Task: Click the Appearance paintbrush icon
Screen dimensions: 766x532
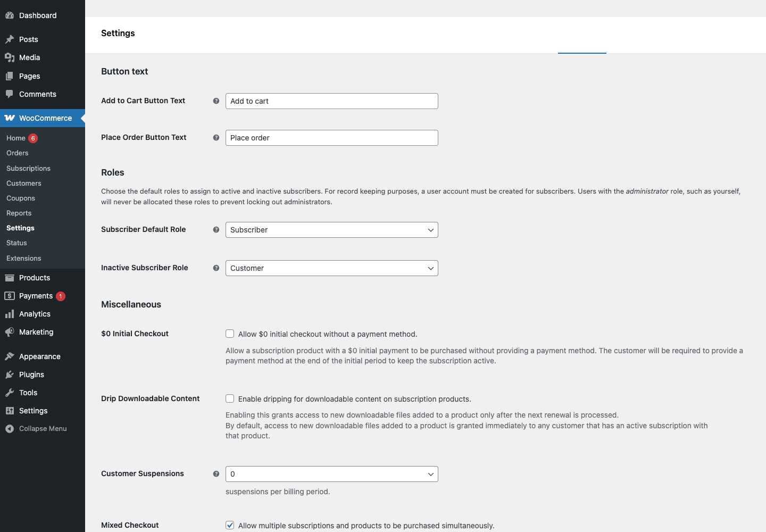Action: (x=10, y=356)
